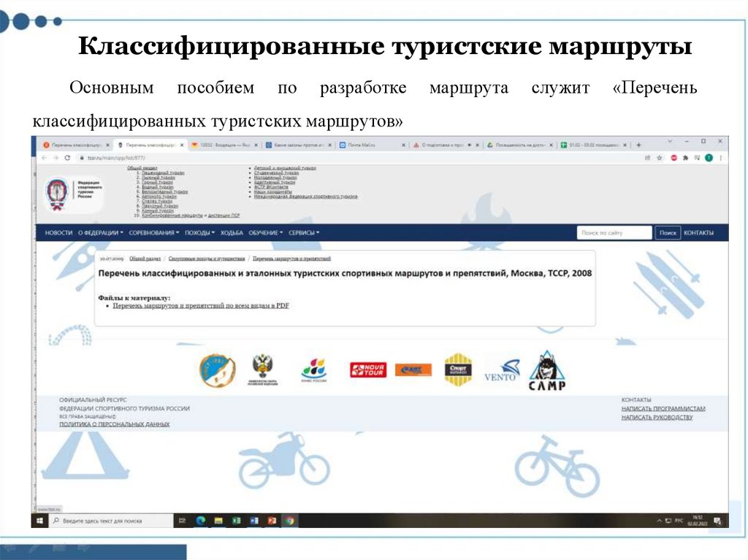Viewport: 748px width, 560px height.
Task: Open the ПОХОДЫ dropdown menu
Action: pyautogui.click(x=199, y=233)
